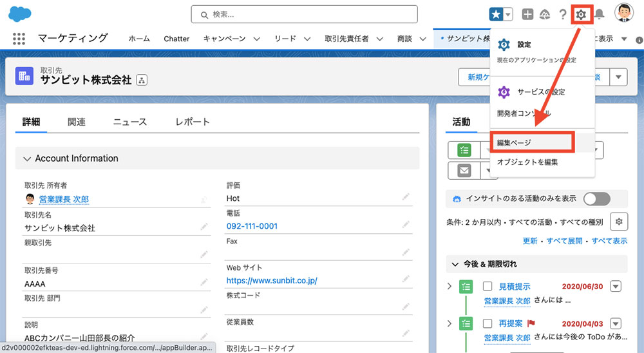Open the https://www.sunbit.co.jp/ link

272,281
